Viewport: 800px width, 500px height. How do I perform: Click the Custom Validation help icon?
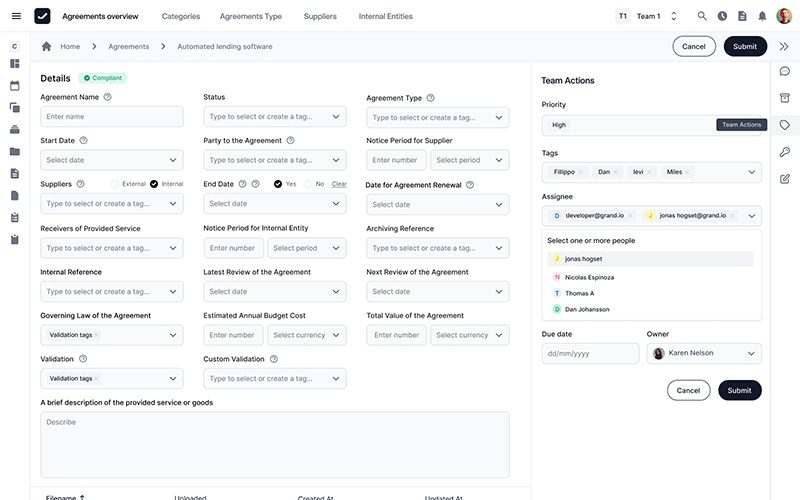click(x=273, y=359)
